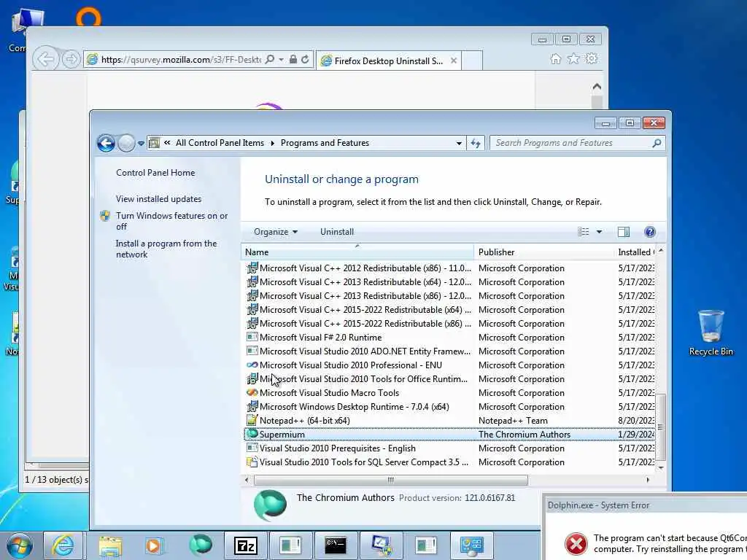747x560 pixels.
Task: Select Microsoft Visual C++ 2015-2022 Redistributable (x64)
Action: [449, 309]
